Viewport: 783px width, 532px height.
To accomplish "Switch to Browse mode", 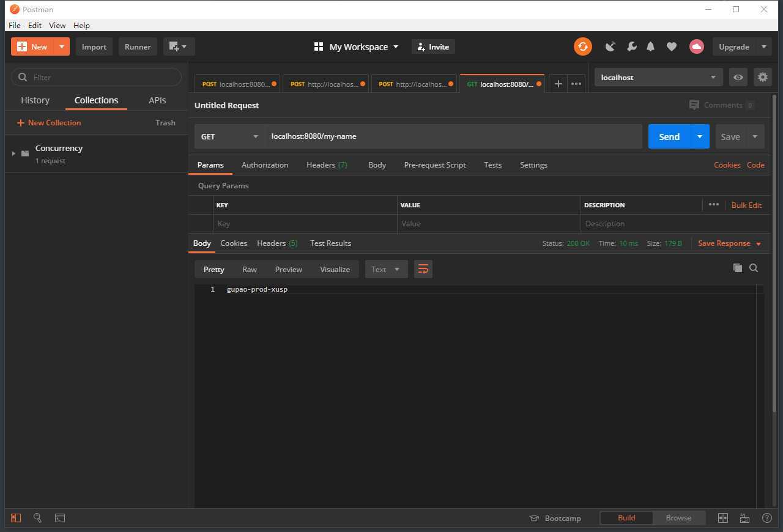I will (678, 518).
